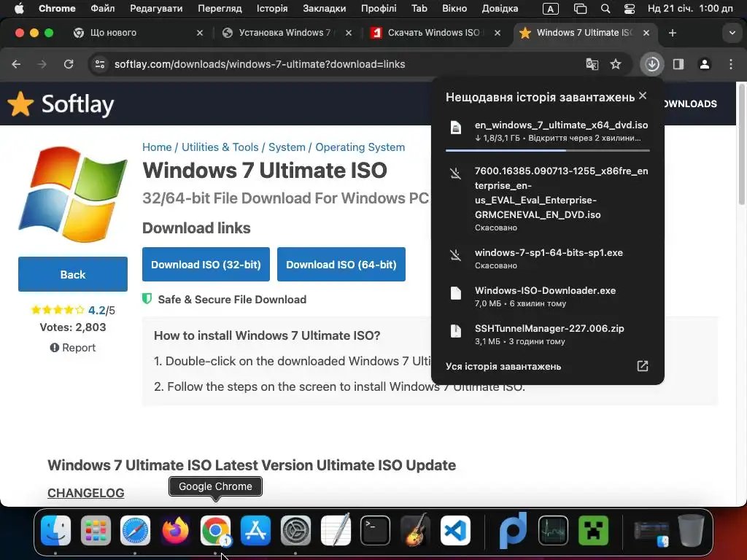Click Download ISO (32-bit) button

[x=206, y=264]
